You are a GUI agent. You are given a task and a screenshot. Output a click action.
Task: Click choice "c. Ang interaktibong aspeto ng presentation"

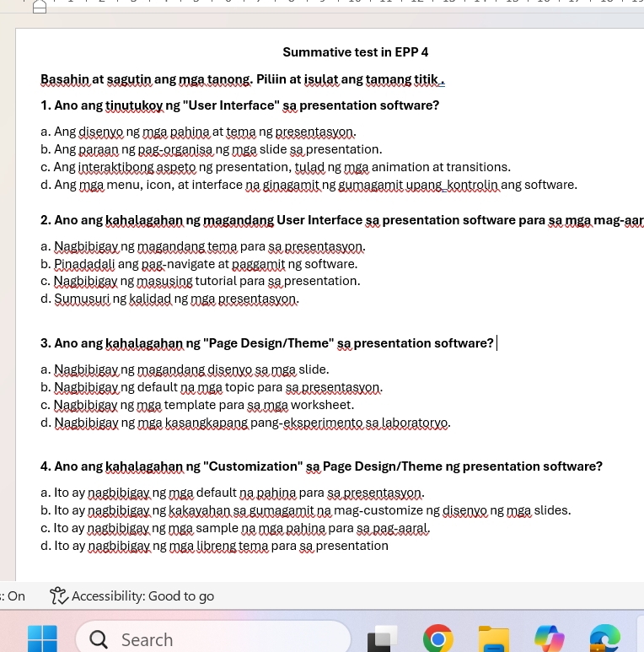point(276,167)
